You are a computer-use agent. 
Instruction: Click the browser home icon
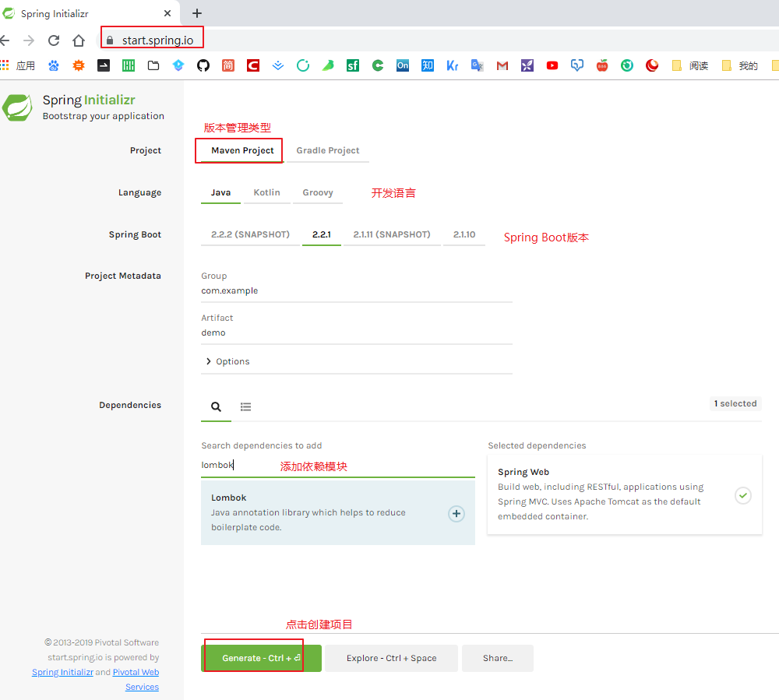coord(79,40)
